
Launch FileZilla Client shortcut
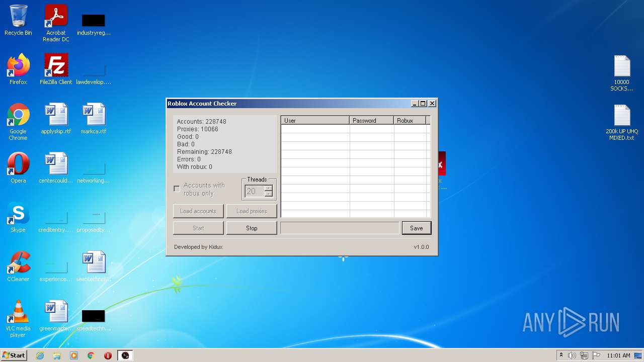[x=56, y=69]
